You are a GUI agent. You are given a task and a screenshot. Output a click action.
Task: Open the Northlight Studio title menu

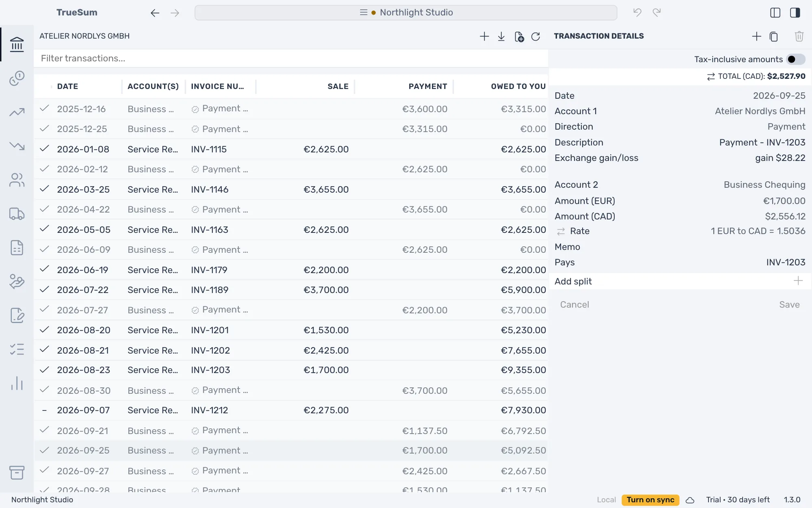[406, 13]
